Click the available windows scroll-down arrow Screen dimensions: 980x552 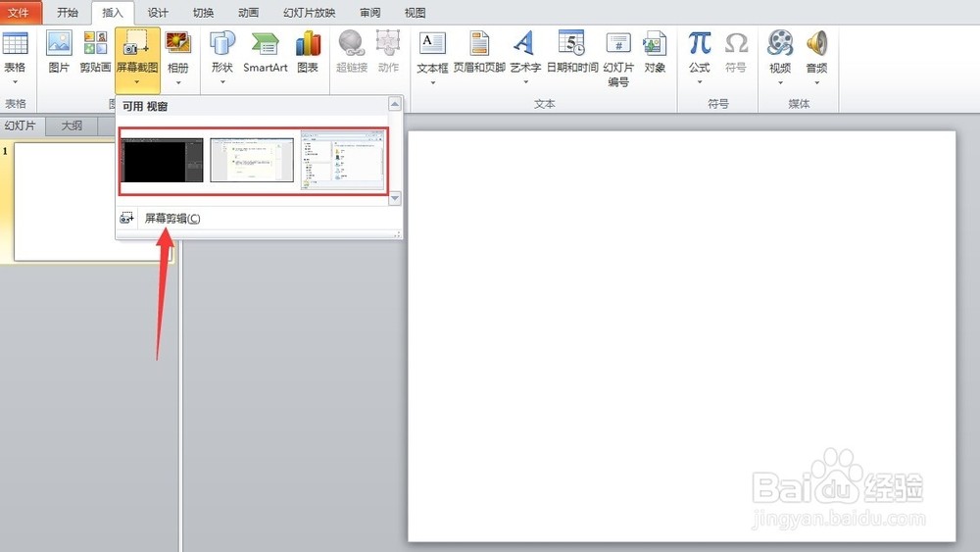click(394, 198)
